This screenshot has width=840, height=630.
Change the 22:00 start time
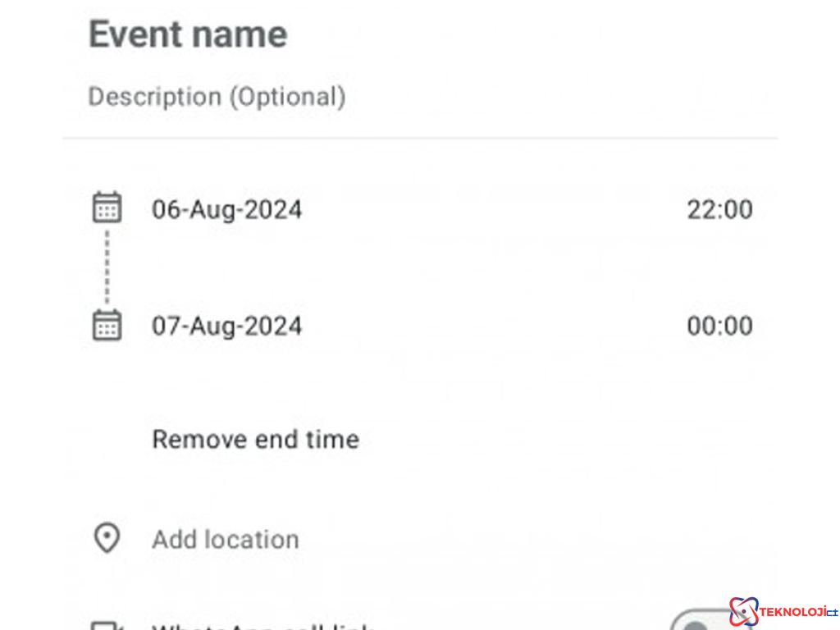tap(719, 210)
